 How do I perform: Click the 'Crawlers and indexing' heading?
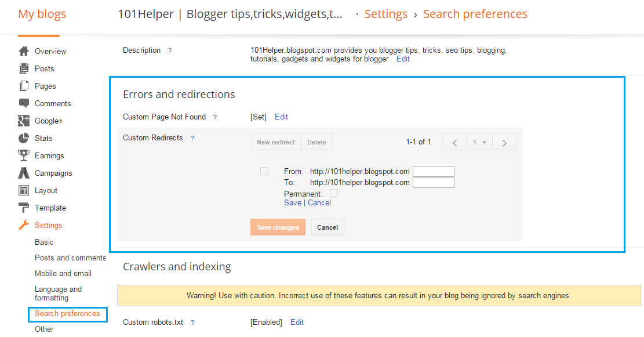(177, 267)
